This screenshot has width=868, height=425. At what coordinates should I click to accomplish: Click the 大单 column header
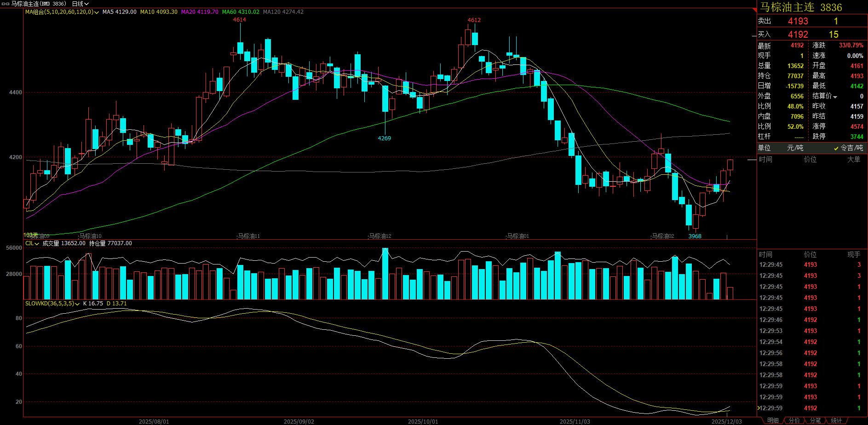[854, 159]
